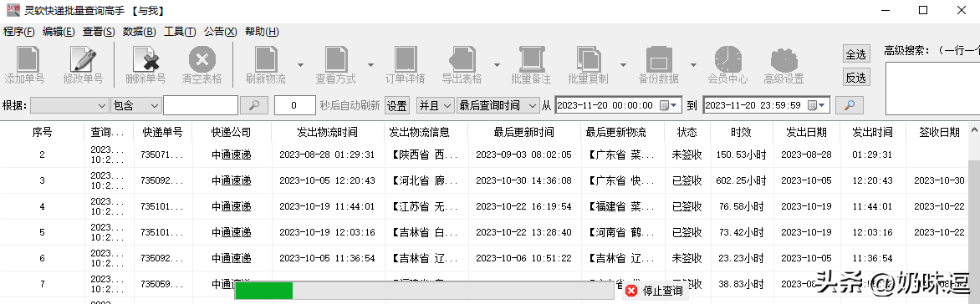
Task: Expand the 备份数据 dropdown arrow
Action: point(693,64)
